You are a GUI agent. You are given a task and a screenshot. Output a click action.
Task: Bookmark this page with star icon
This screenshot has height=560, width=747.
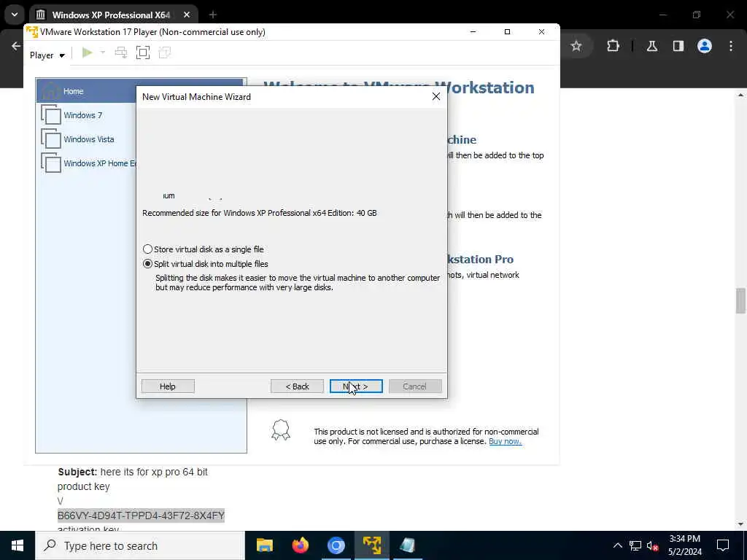click(576, 46)
